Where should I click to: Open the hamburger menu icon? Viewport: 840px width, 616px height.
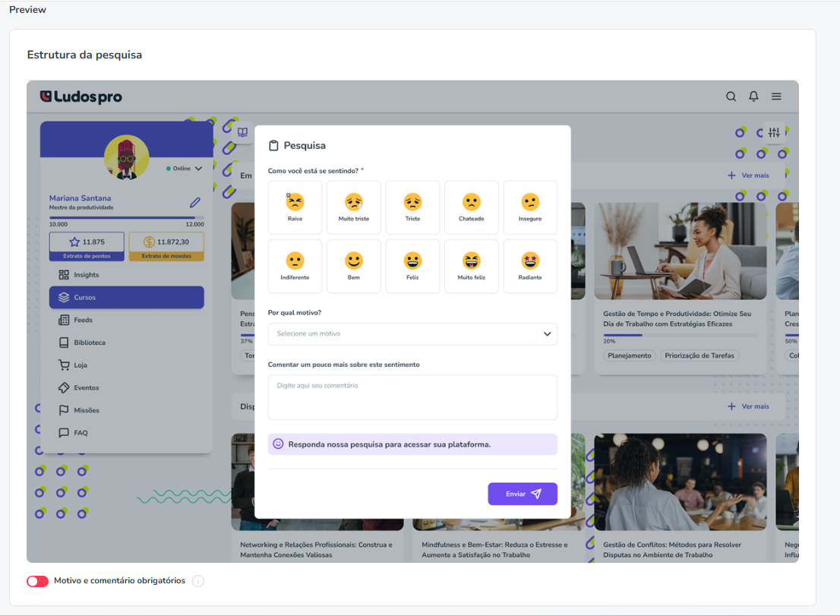click(x=775, y=96)
